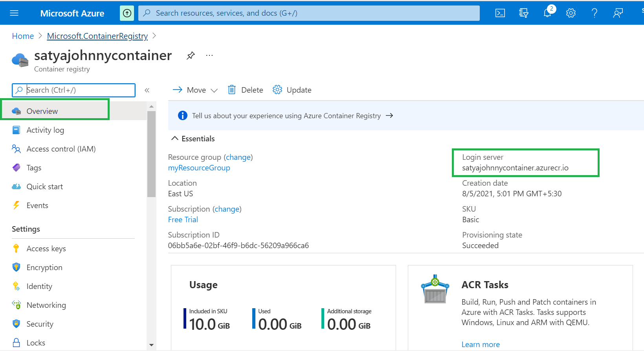
Task: Click the help question mark icon
Action: click(594, 13)
